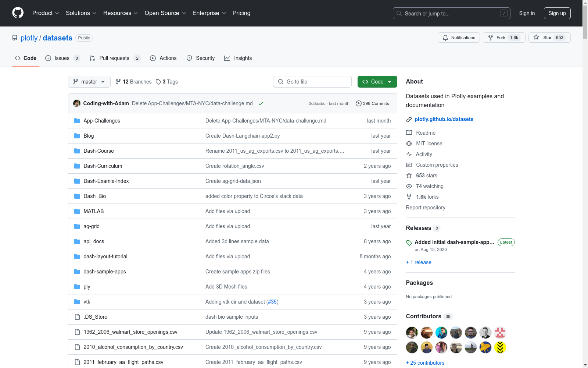The height and width of the screenshot is (368, 588).
Task: Click the eye icon beside 74 watching
Action: 409,186
